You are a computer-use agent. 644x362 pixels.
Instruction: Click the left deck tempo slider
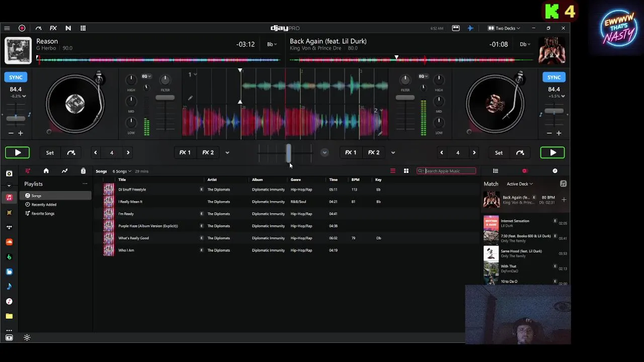pyautogui.click(x=16, y=118)
